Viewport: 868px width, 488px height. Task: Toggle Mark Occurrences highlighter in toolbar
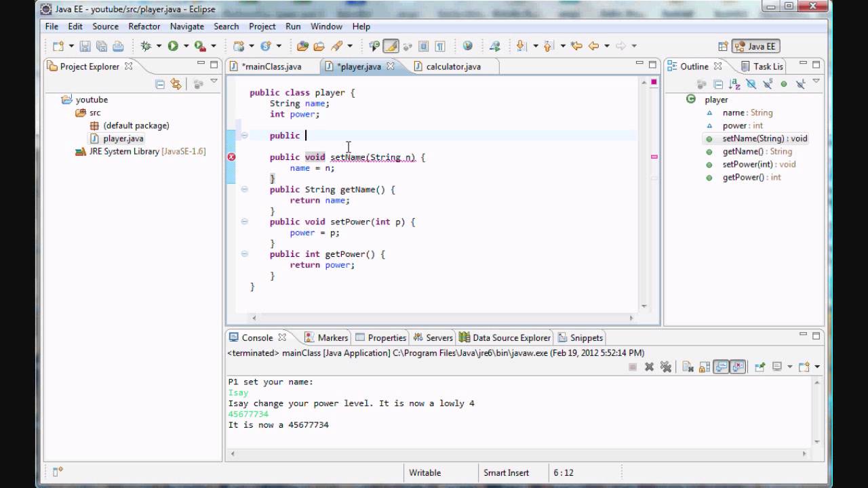(391, 46)
